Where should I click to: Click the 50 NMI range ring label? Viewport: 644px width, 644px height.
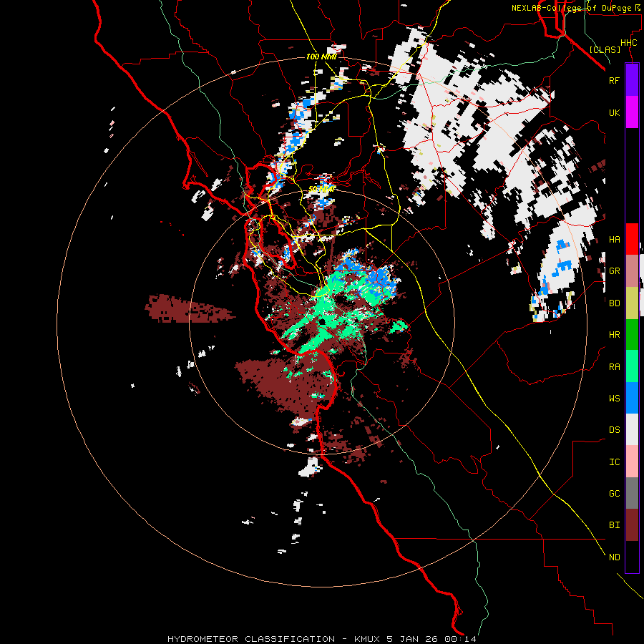click(x=321, y=189)
